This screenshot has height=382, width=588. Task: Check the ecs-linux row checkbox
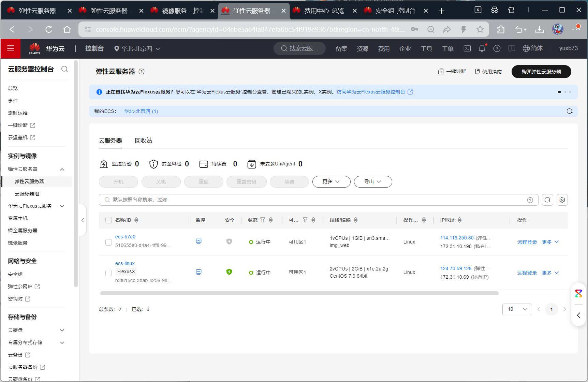(x=108, y=273)
